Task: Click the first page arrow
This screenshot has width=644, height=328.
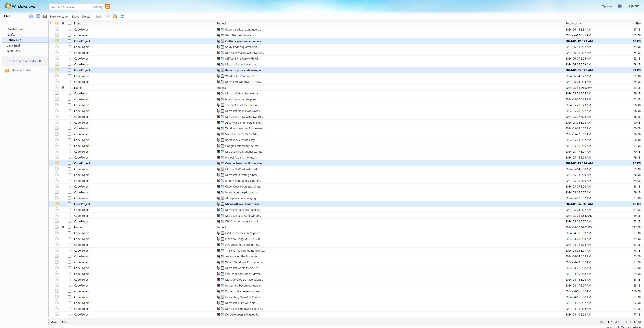Action: (626, 322)
